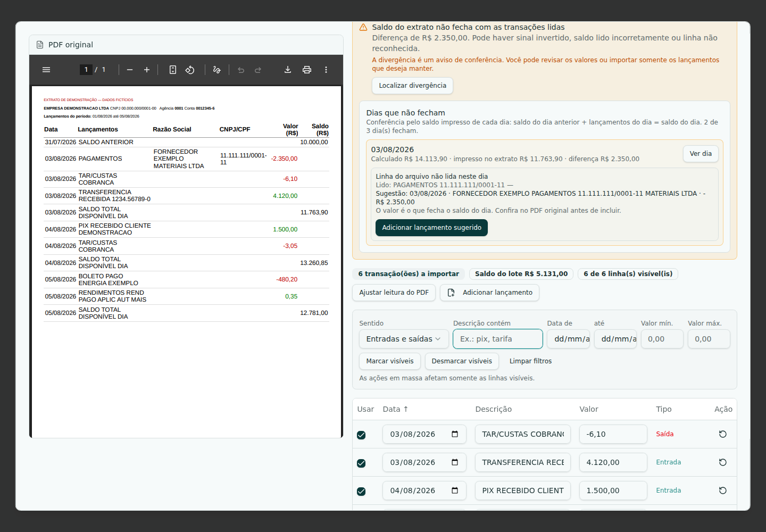The height and width of the screenshot is (532, 766).
Task: Click the Data de date filter field
Action: (569, 339)
